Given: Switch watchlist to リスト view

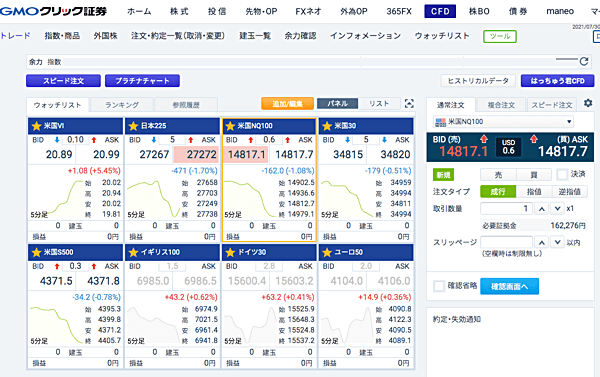Looking at the screenshot, I should point(379,103).
